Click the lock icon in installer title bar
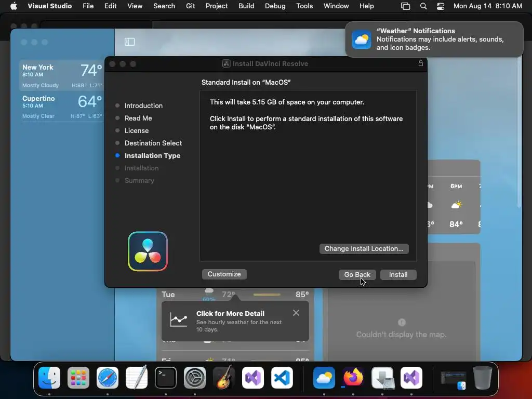 tap(420, 63)
